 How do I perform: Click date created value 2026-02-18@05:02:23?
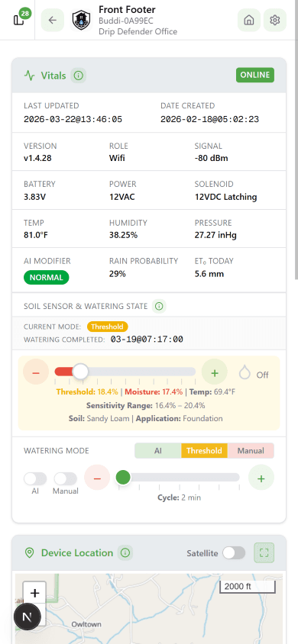tap(209, 120)
